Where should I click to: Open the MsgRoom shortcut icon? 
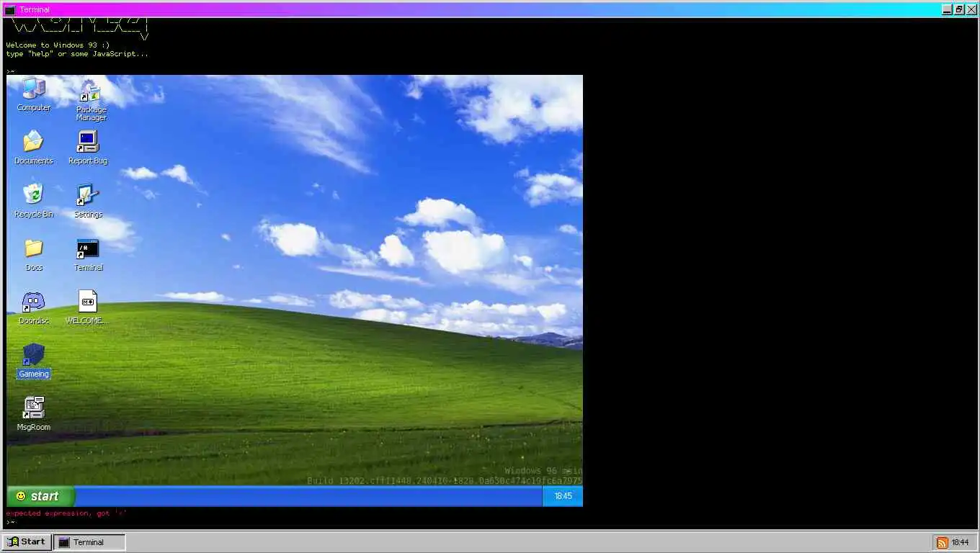[34, 414]
